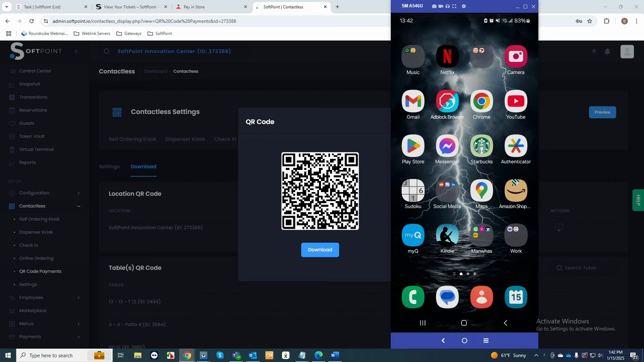Screen dimensions: 644x362
Task: Launch Chrome app on the phone screen
Action: click(481, 101)
